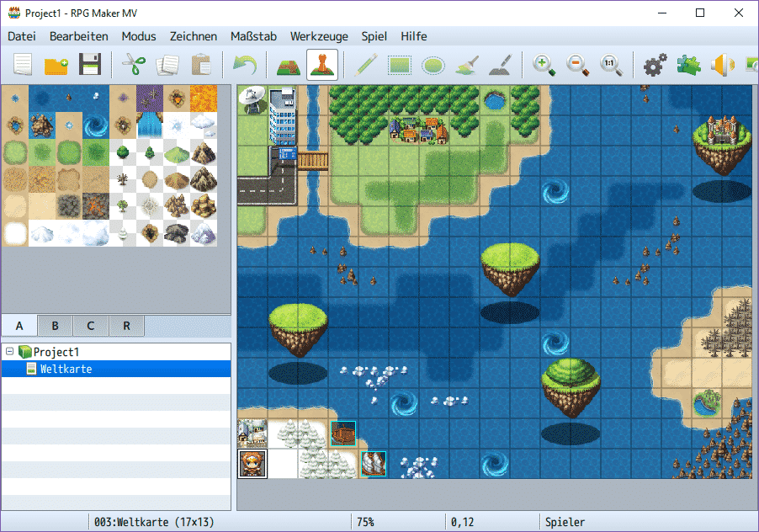
Task: Switch to Map editing mode
Action: [x=289, y=64]
